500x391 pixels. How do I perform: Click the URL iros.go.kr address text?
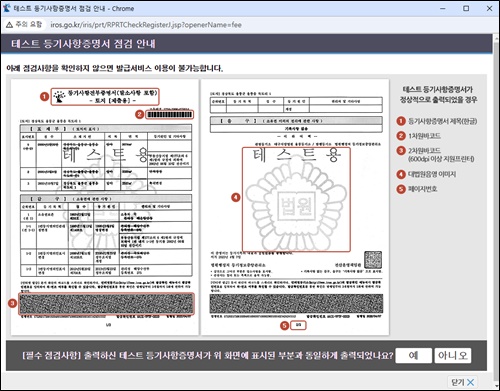[146, 25]
